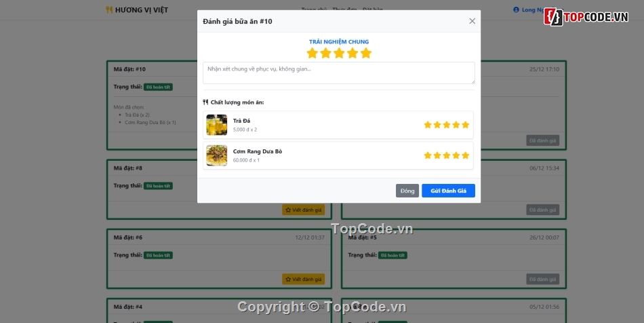Click the utensils icon beside Chất lượng món ăn

[x=205, y=102]
